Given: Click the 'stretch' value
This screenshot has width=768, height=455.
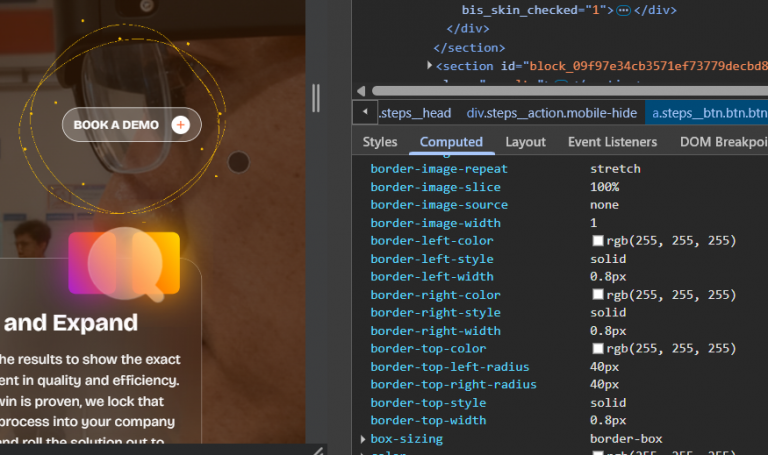Looking at the screenshot, I should pyautogui.click(x=615, y=169).
